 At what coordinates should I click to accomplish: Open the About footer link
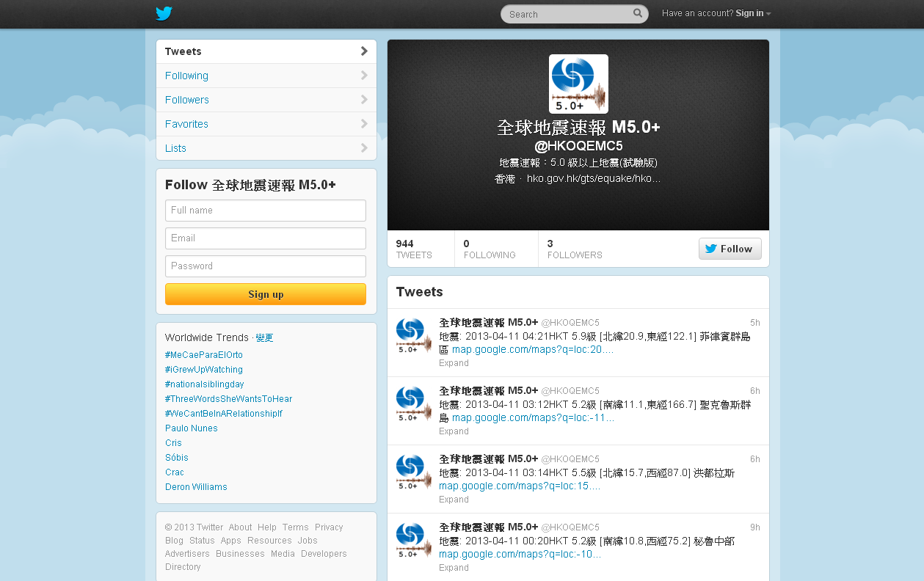click(x=240, y=527)
